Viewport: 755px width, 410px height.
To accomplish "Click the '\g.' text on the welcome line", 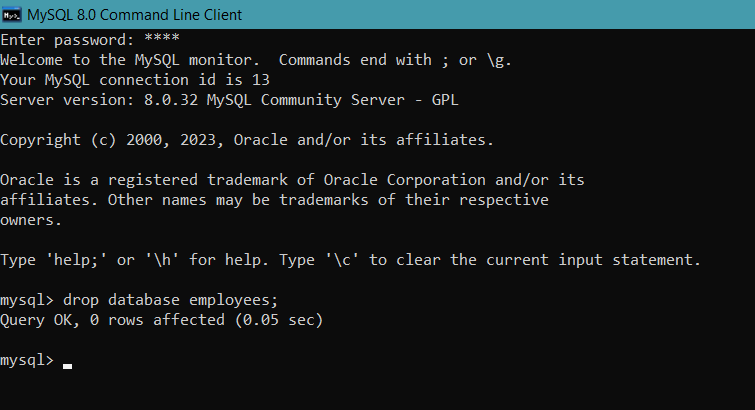I will [x=499, y=60].
